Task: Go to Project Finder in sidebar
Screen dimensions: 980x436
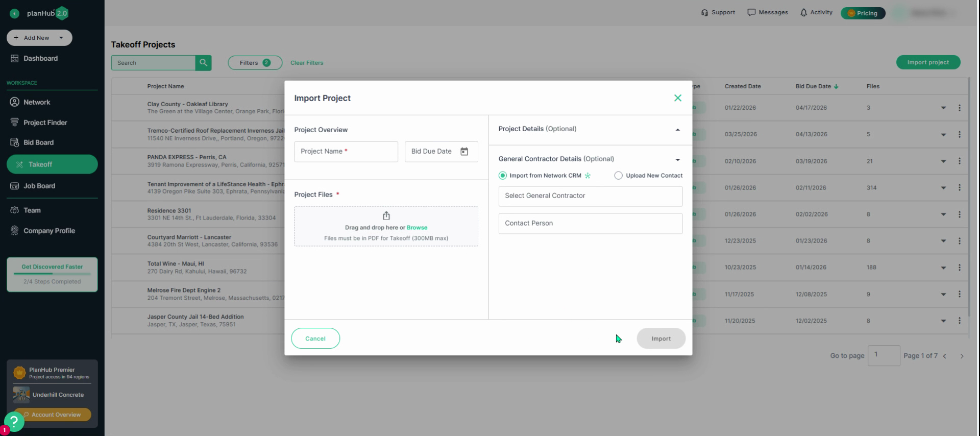Action: (45, 123)
